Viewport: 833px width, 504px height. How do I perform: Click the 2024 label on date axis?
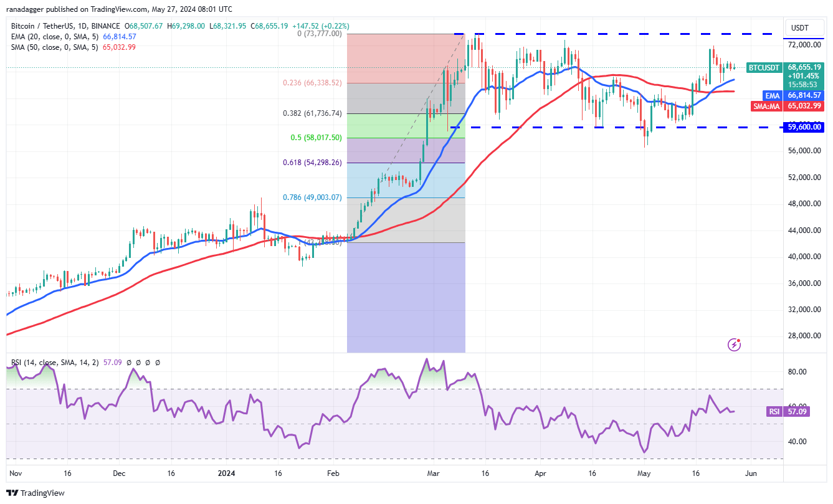(226, 473)
